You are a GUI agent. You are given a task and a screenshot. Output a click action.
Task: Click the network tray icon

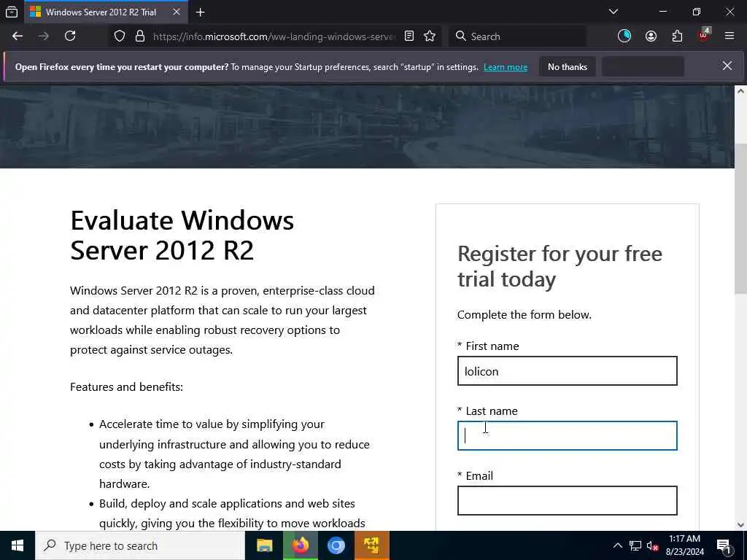click(635, 545)
